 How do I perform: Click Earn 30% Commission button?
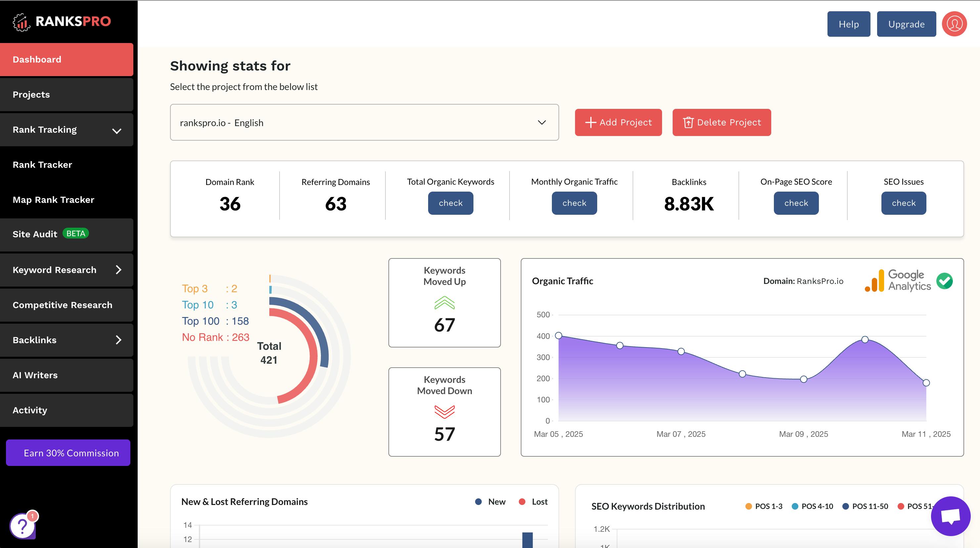(x=68, y=453)
